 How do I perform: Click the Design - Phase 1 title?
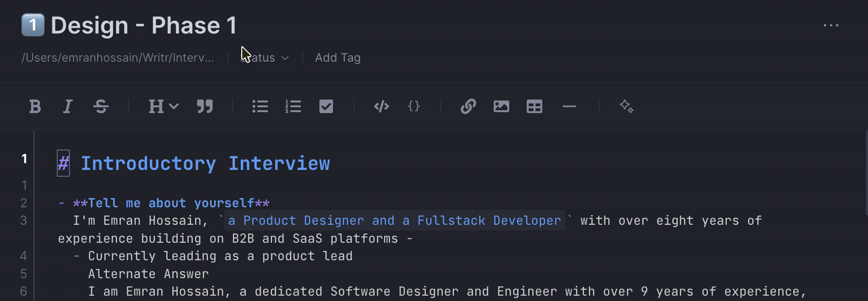pyautogui.click(x=144, y=25)
